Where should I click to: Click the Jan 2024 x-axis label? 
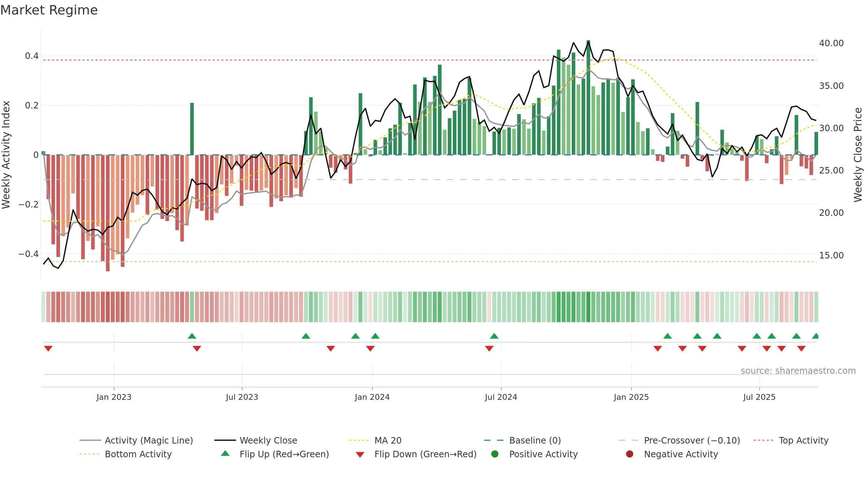point(372,397)
